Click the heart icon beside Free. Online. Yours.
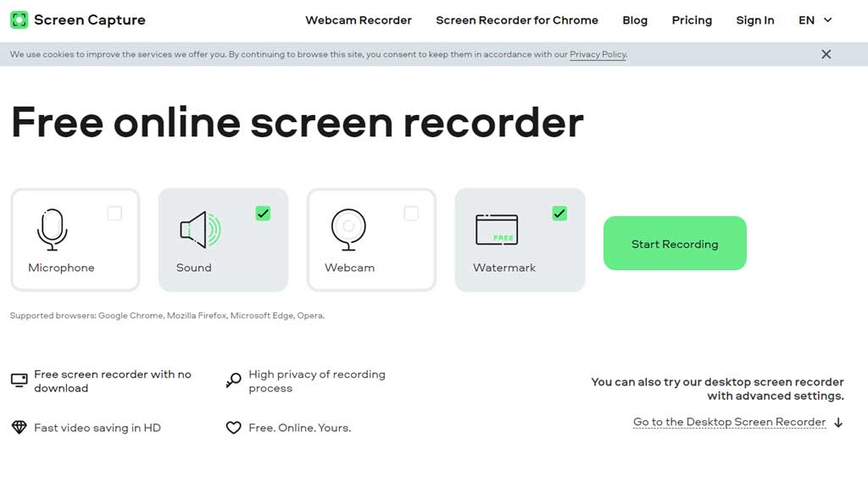This screenshot has height=487, width=868. [x=234, y=428]
